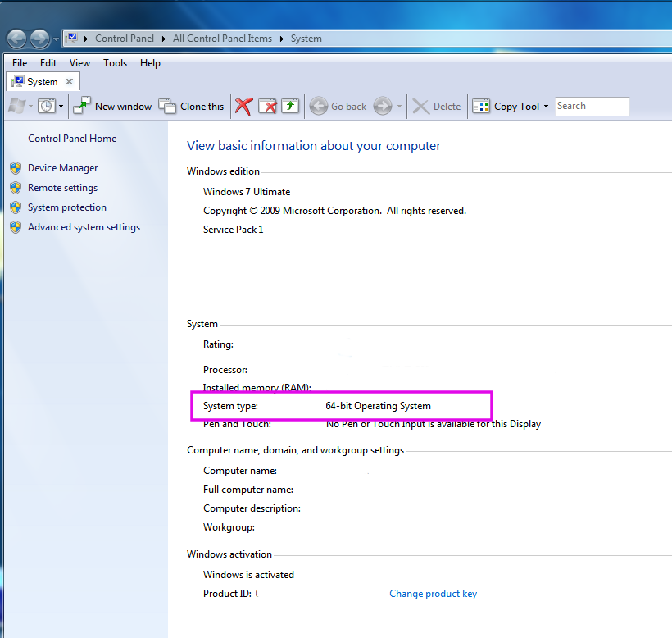Click shield icon beside System protection
Screen dimensions: 672x638
(x=16, y=207)
